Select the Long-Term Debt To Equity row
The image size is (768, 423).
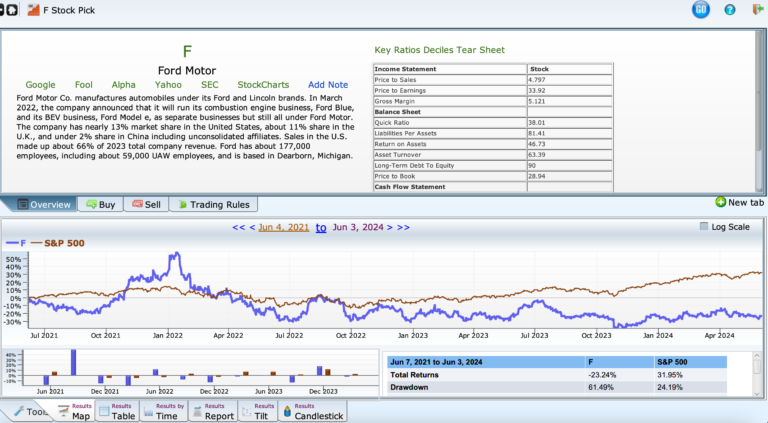[493, 165]
